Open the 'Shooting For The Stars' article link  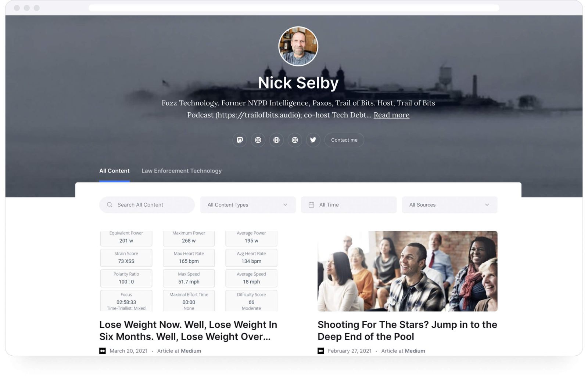pos(407,330)
